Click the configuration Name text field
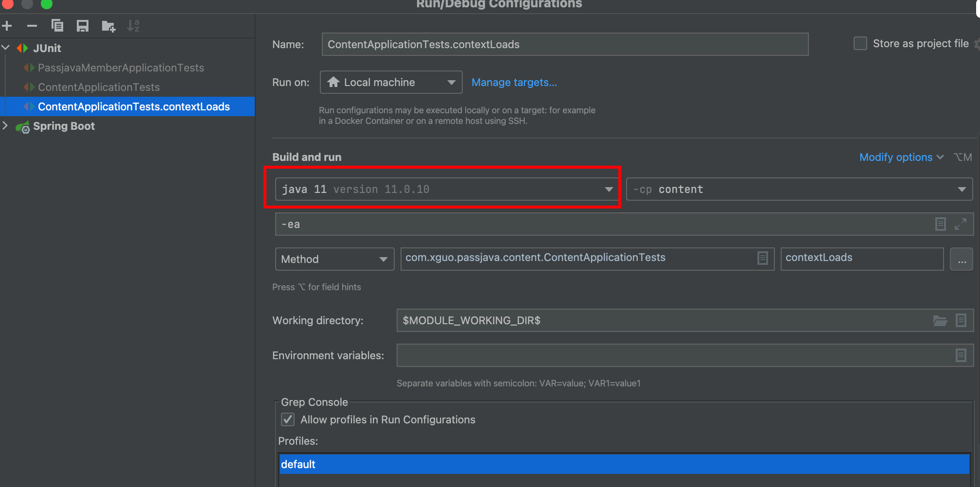This screenshot has width=980, height=487. 564,44
